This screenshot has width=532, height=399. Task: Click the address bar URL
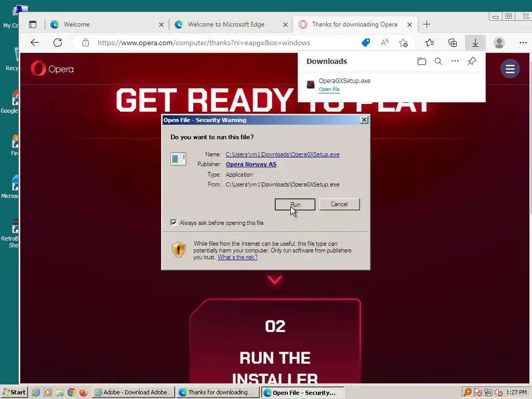pos(204,43)
